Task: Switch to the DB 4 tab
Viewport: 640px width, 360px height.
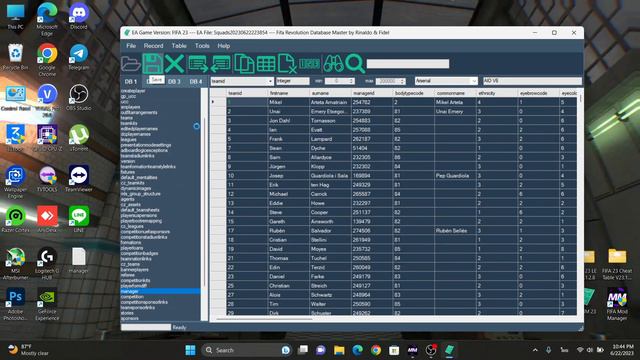Action: coord(196,81)
